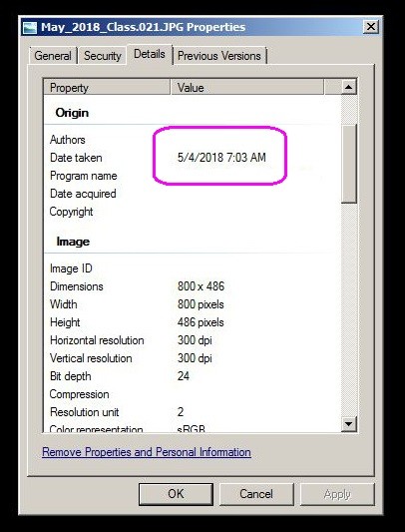Click the Program name value field
This screenshot has width=405, height=532.
pos(255,176)
